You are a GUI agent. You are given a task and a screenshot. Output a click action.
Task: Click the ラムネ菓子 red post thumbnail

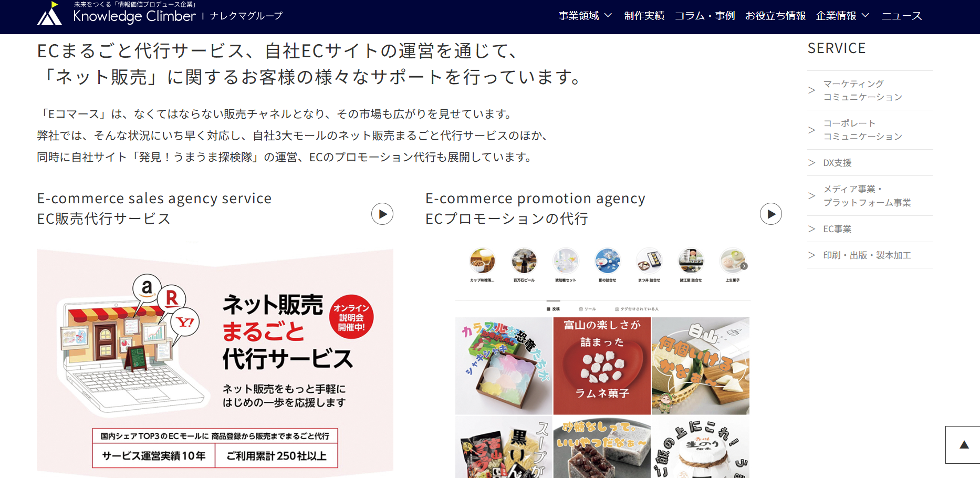point(602,366)
